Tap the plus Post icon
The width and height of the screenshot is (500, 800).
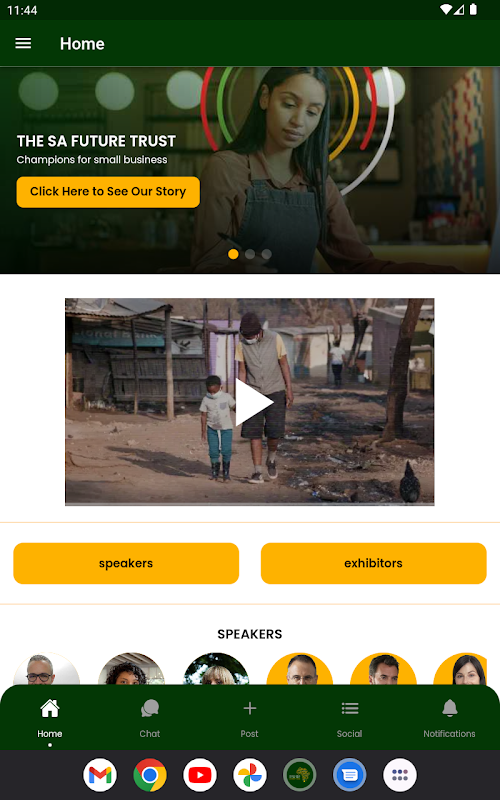(249, 708)
